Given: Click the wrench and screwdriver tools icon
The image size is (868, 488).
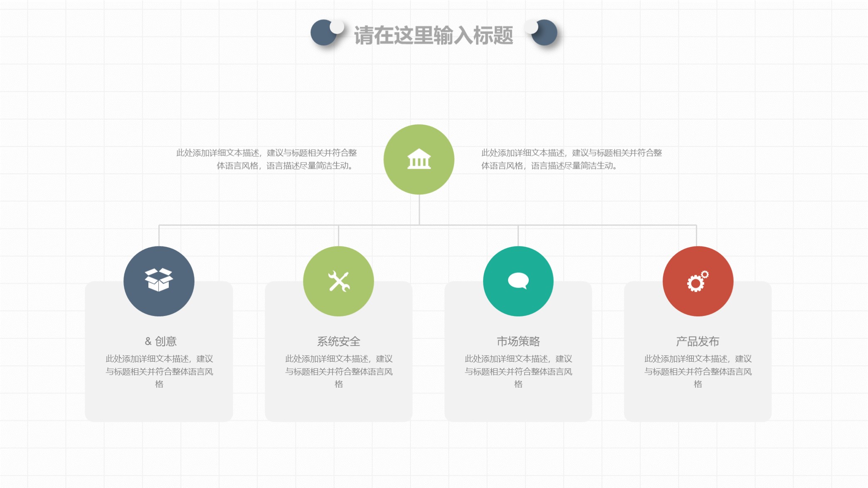Looking at the screenshot, I should point(338,281).
